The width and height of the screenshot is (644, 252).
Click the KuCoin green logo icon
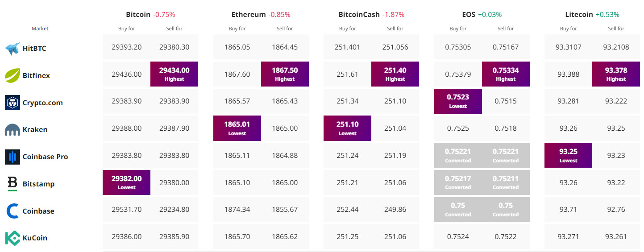coord(12,238)
